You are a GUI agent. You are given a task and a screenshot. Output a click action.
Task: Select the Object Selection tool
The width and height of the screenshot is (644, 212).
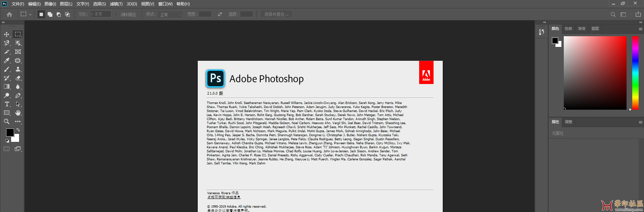(18, 43)
